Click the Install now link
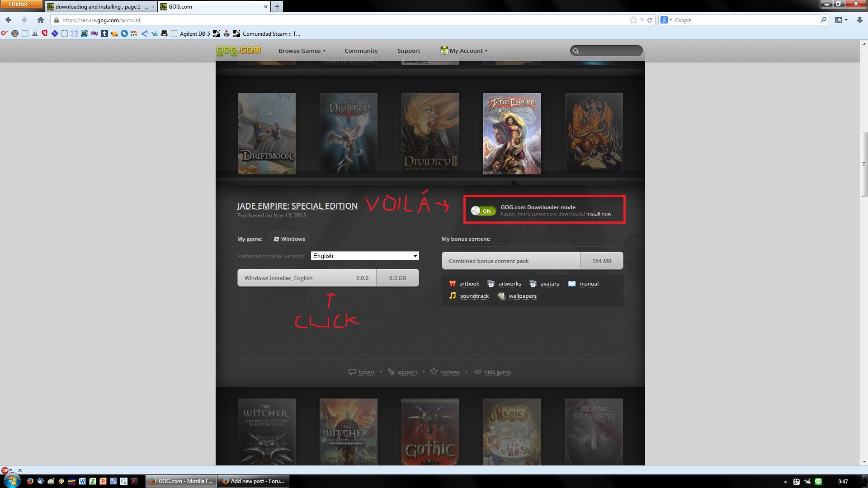The width and height of the screenshot is (868, 488). click(599, 214)
